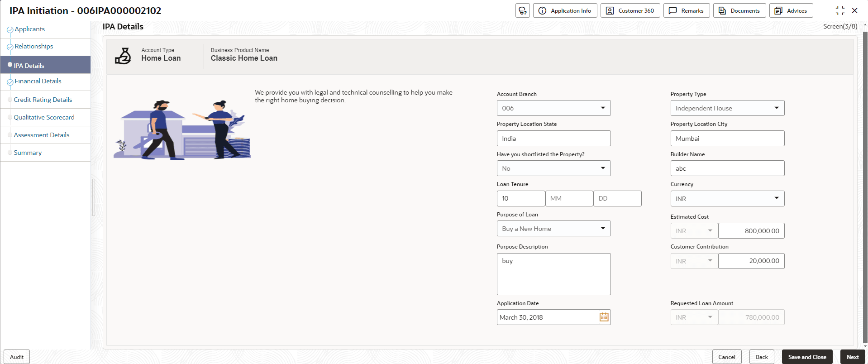Viewport: 868px width, 364px height.
Task: Open the Documents panel
Action: point(739,10)
